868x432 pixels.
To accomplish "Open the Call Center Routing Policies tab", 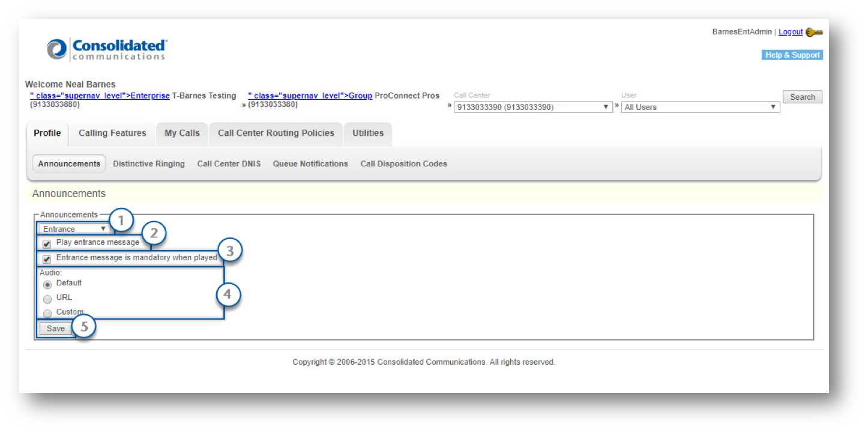I will 276,133.
